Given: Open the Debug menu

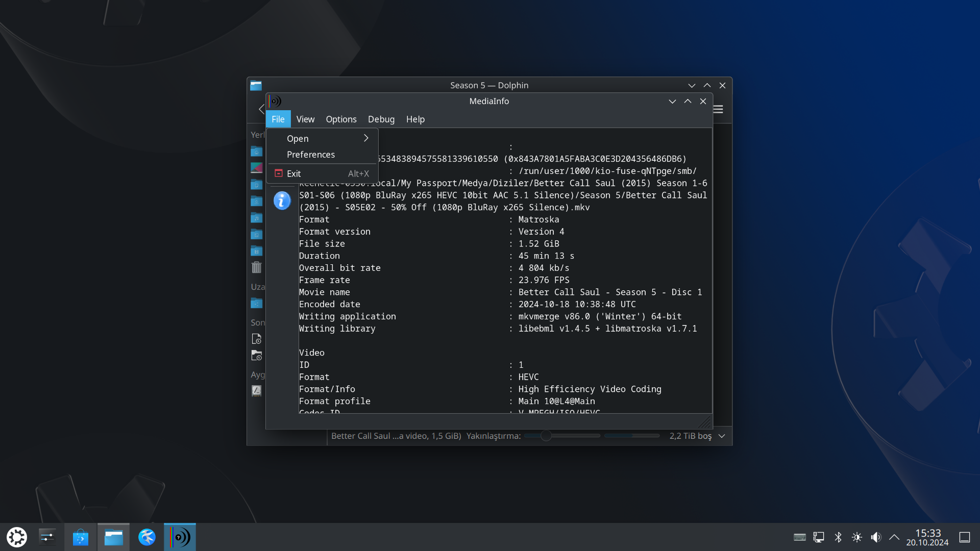Looking at the screenshot, I should [381, 119].
